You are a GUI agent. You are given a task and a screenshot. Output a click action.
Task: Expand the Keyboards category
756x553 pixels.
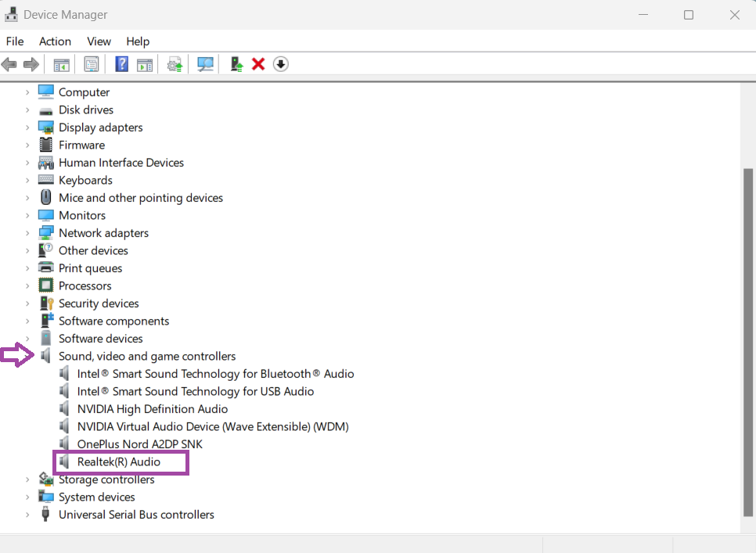[27, 180]
